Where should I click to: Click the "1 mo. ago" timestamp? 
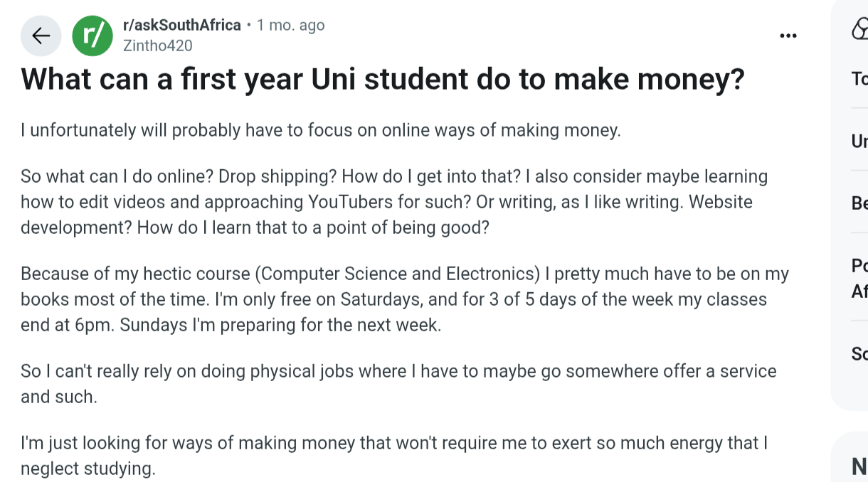pyautogui.click(x=290, y=25)
